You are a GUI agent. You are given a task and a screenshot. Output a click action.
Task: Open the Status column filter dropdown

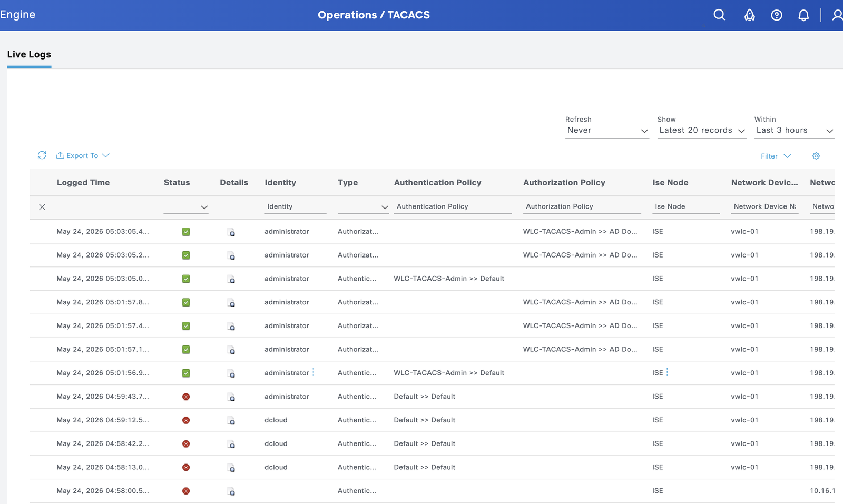[186, 207]
